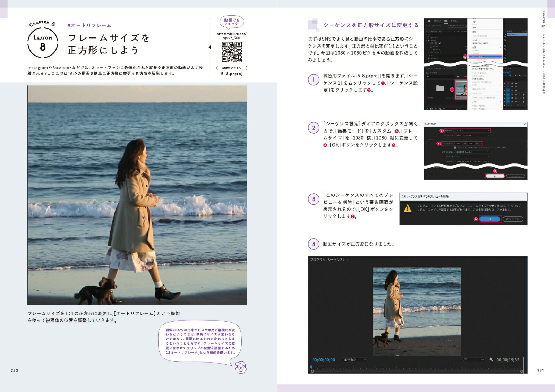
Task: Click the Footage bin folder icon
Action: pyautogui.click(x=440, y=88)
